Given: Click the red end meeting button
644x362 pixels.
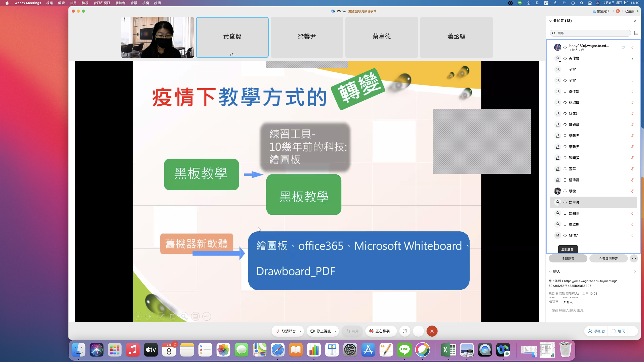Looking at the screenshot, I should tap(432, 331).
